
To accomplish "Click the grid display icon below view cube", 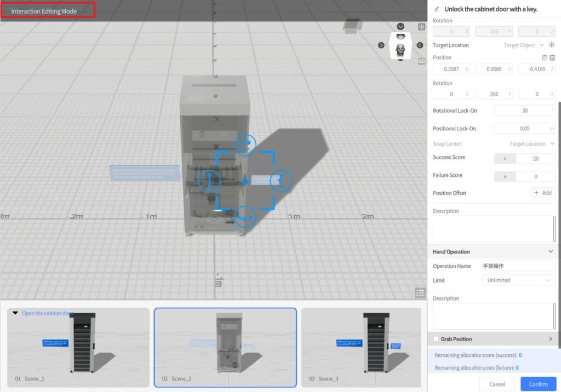I will 421,62.
